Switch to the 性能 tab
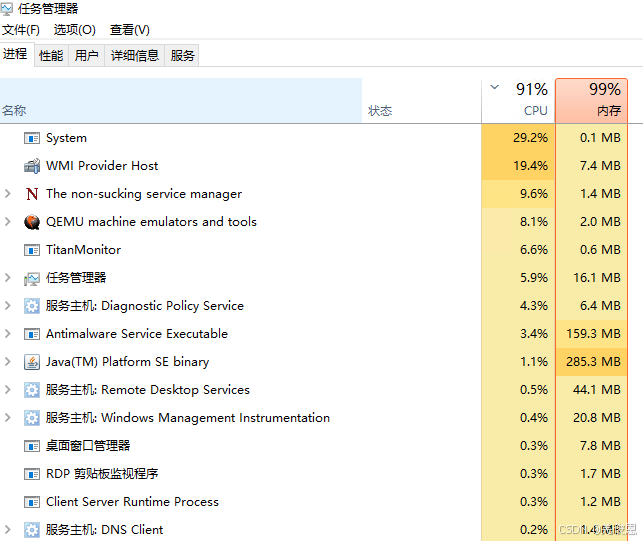 point(51,55)
